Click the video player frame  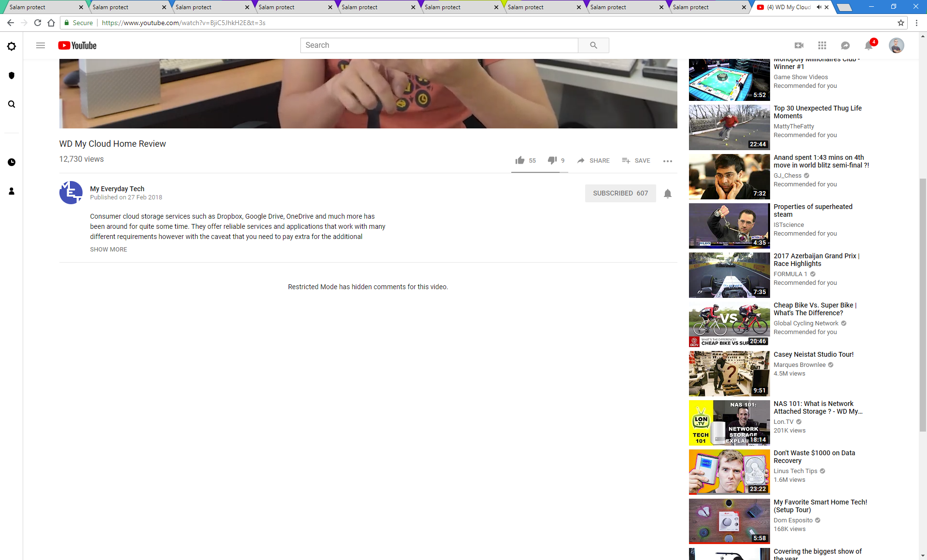click(368, 94)
